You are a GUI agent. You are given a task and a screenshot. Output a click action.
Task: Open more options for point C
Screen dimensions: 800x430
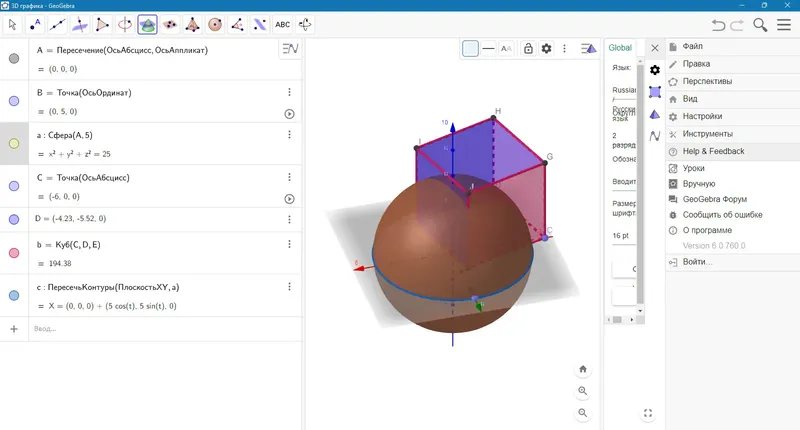click(x=289, y=177)
